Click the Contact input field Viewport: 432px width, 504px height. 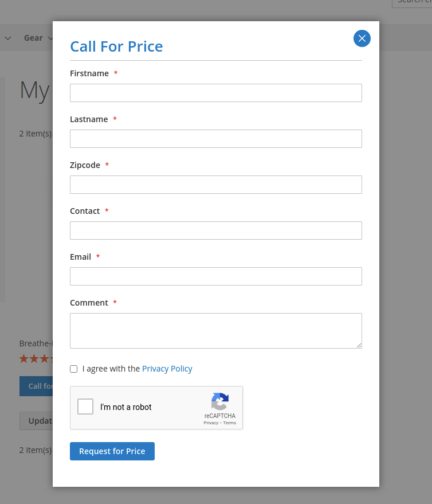click(x=215, y=230)
